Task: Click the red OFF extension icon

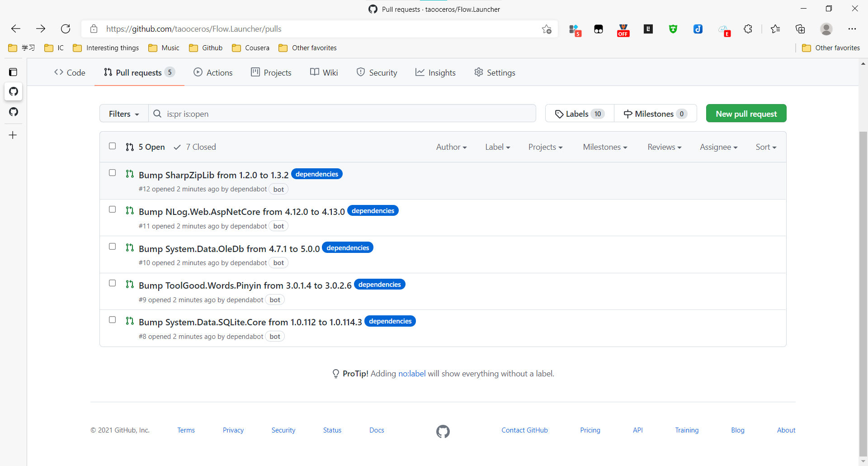Action: (623, 30)
